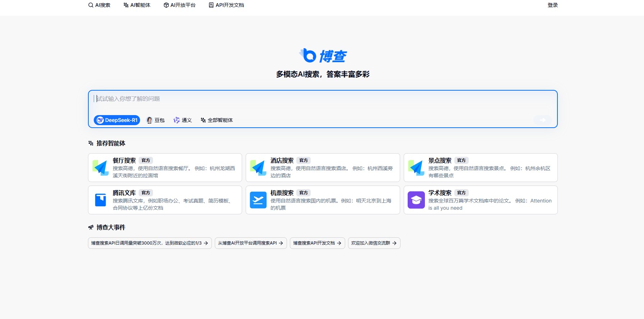Click the sparkle icon beside 推荐智能体
Screen dimensions: 644x319
coord(91,143)
